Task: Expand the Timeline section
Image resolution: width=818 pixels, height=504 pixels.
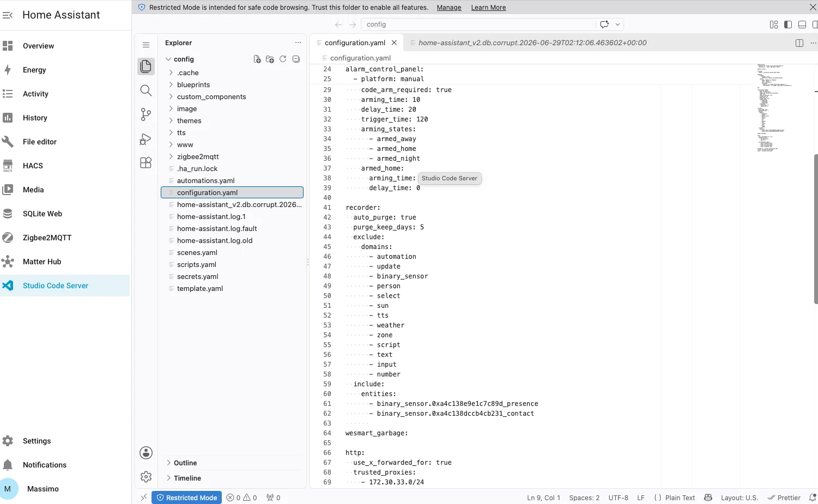Action: coord(232,478)
